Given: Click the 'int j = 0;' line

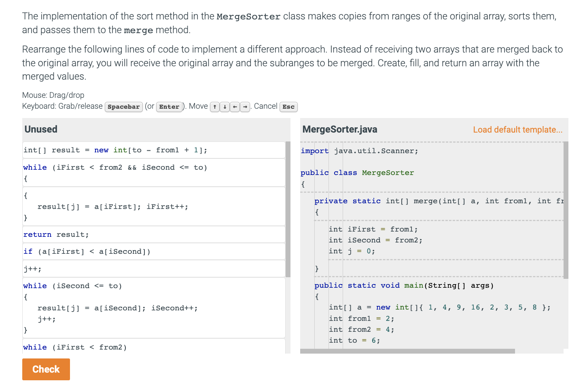Looking at the screenshot, I should (x=352, y=251).
